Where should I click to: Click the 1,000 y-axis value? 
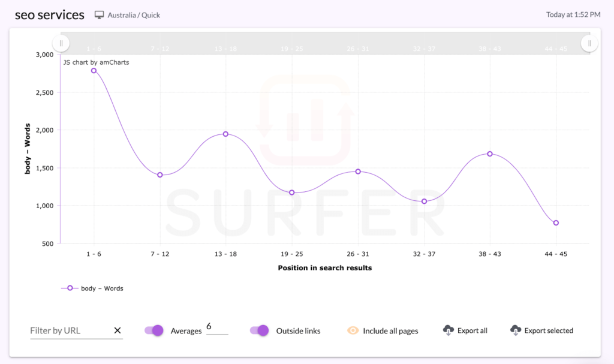click(44, 206)
